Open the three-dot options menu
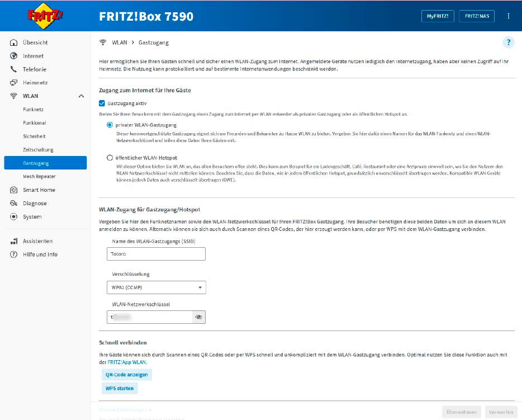Image resolution: width=522 pixels, height=420 pixels. 509,16
